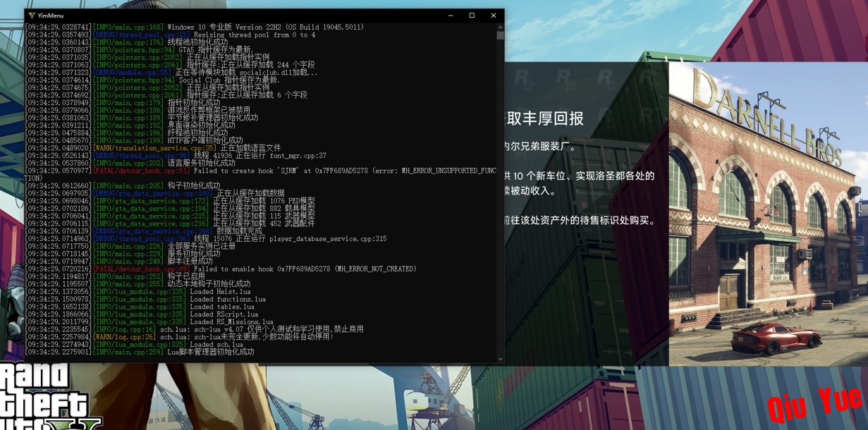Click the "YimMenu" title bar text

(51, 16)
